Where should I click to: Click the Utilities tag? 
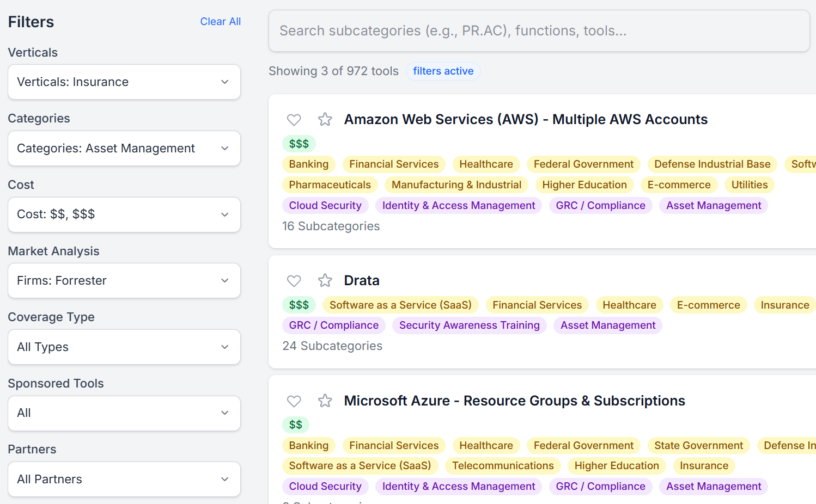coord(750,185)
